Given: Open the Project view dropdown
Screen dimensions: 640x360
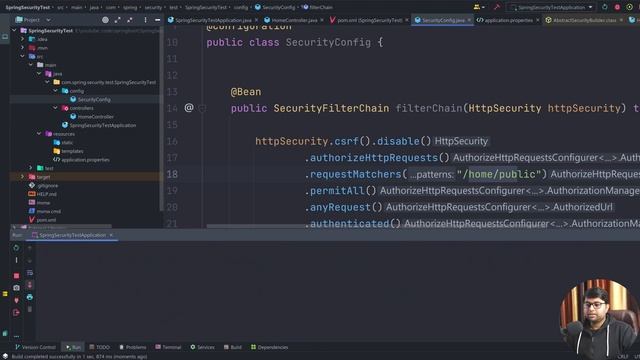Looking at the screenshot, I should [x=49, y=20].
